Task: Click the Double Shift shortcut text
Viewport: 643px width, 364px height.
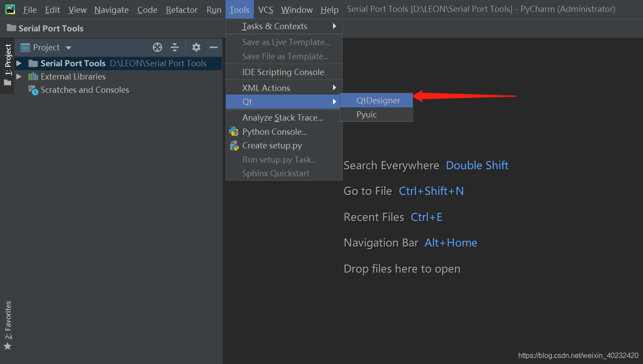Action: (x=477, y=165)
